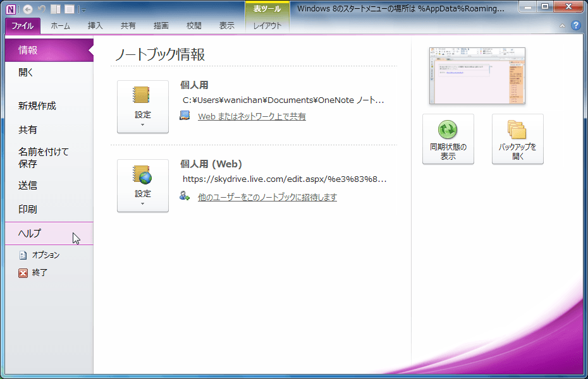Select 新規作成 in the backstage menu
The height and width of the screenshot is (379, 588).
(49, 106)
